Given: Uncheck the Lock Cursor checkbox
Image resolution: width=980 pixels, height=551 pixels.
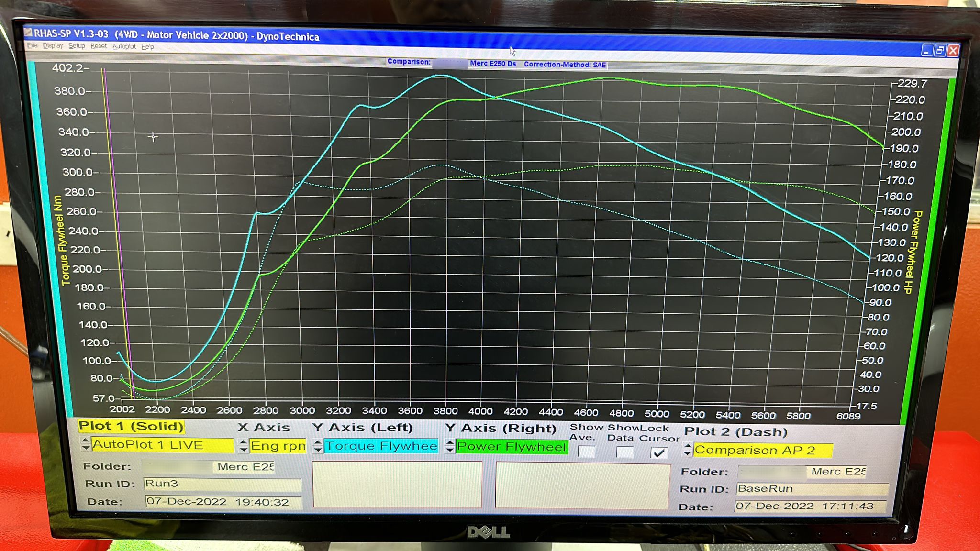Looking at the screenshot, I should pyautogui.click(x=659, y=452).
